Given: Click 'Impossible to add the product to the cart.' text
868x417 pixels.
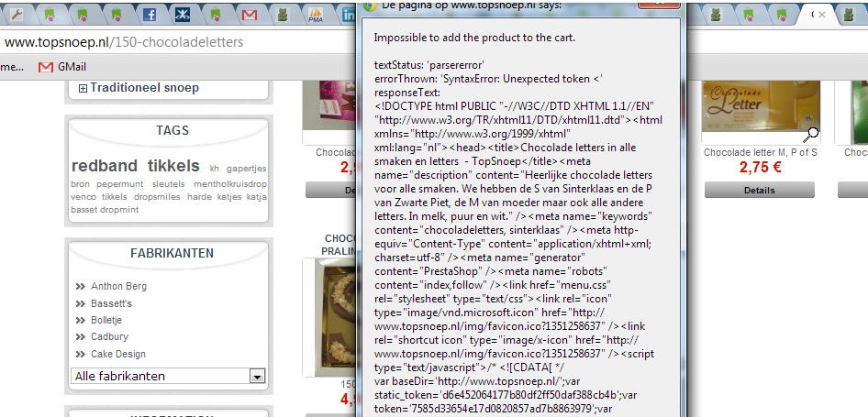Looking at the screenshot, I should tap(474, 38).
